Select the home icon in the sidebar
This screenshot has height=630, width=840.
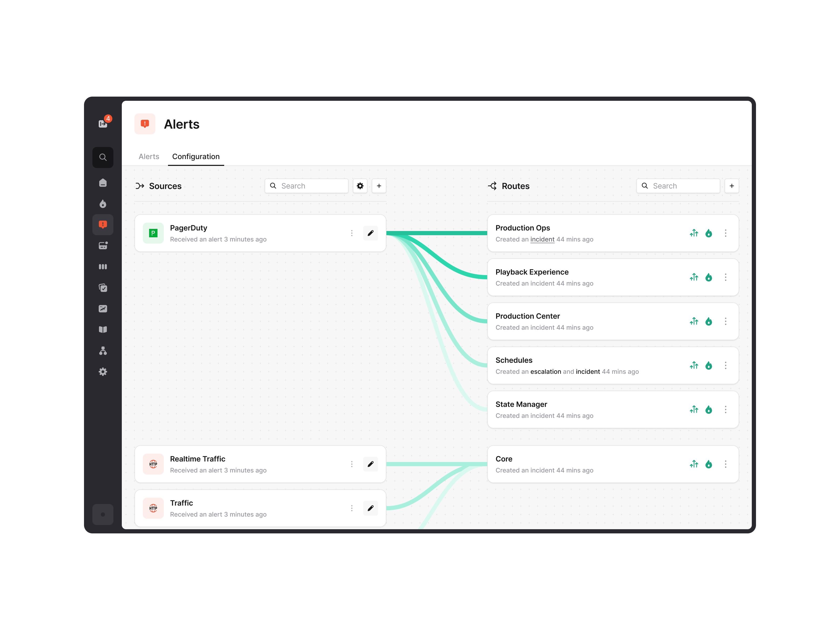click(x=103, y=183)
